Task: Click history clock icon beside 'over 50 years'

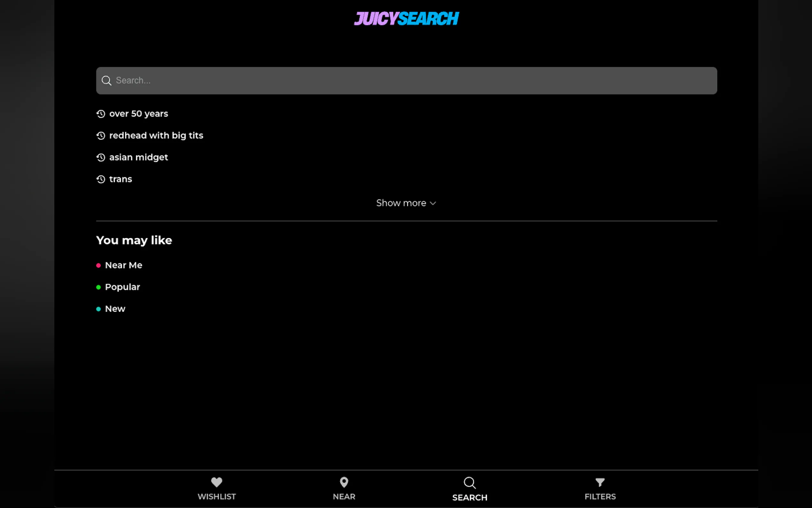Action: pyautogui.click(x=101, y=114)
